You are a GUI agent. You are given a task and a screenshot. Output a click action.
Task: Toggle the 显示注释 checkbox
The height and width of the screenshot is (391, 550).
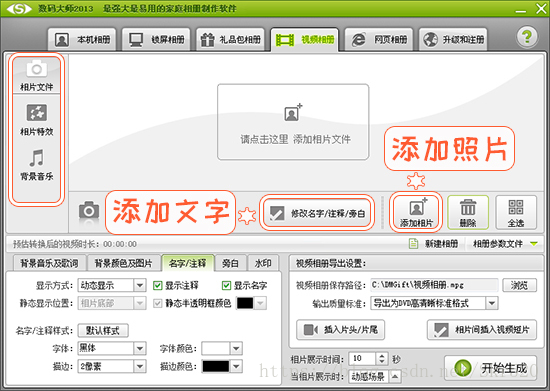(157, 285)
